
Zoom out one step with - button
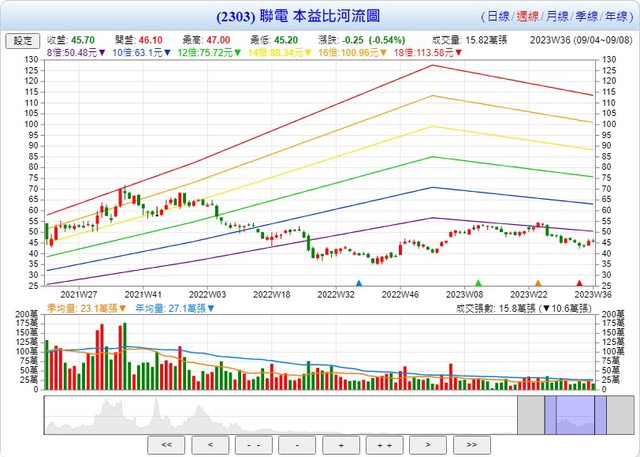[297, 442]
